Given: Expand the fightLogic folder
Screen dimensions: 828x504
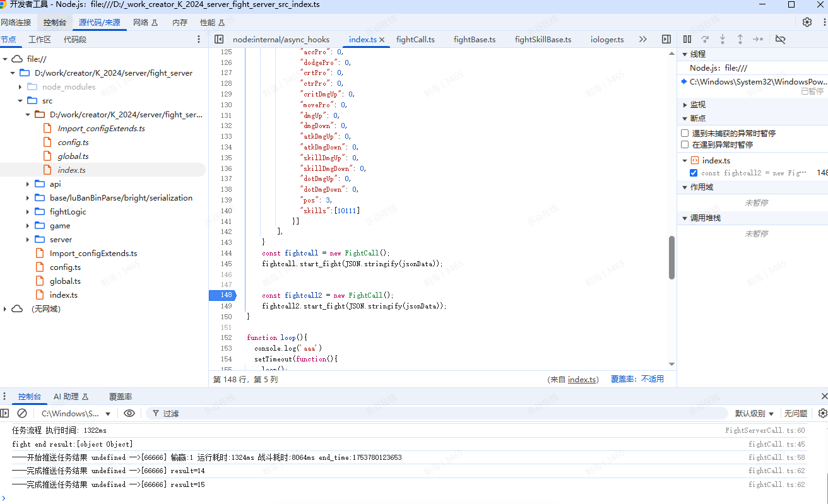Looking at the screenshot, I should (28, 212).
